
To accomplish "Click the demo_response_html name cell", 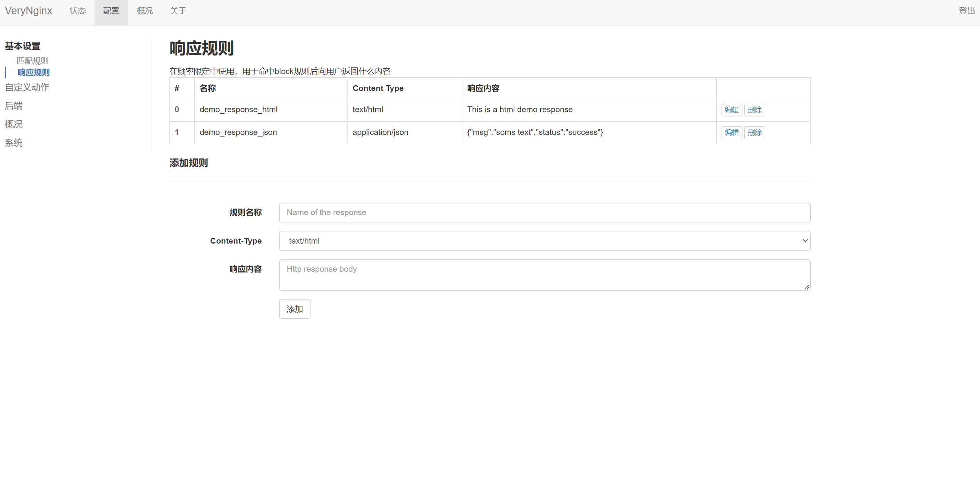I will coord(271,110).
